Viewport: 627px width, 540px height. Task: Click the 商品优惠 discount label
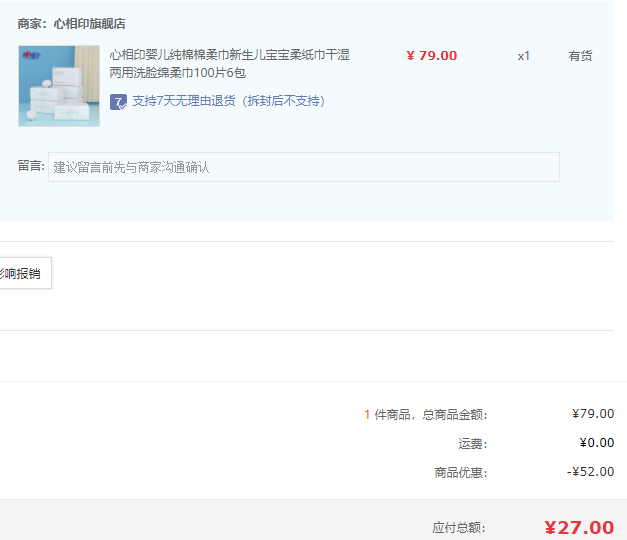tap(460, 472)
